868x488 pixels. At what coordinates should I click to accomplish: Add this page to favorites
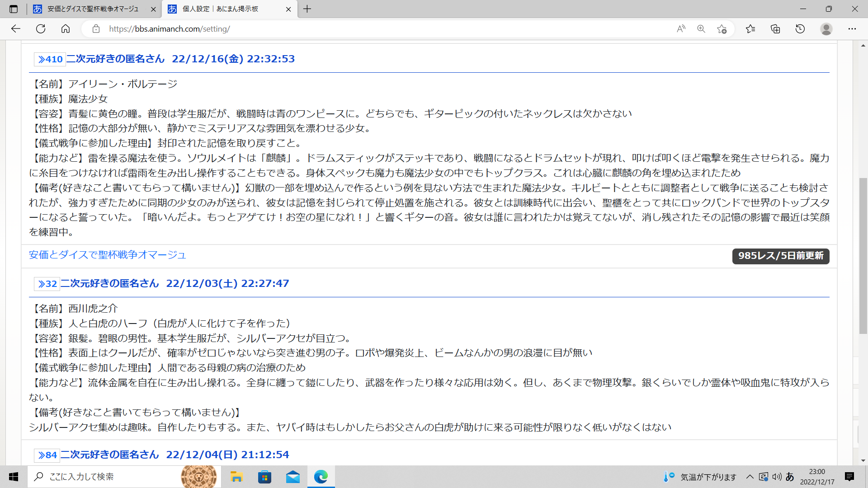point(722,29)
